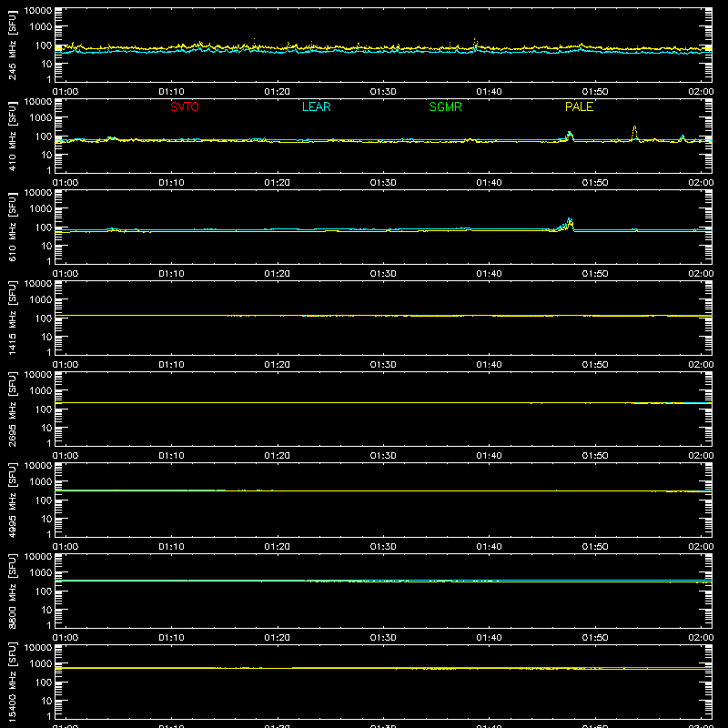728x728 pixels.
Task: Click the 10000 y-axis value on 245 MHz panel
Action: coord(38,11)
